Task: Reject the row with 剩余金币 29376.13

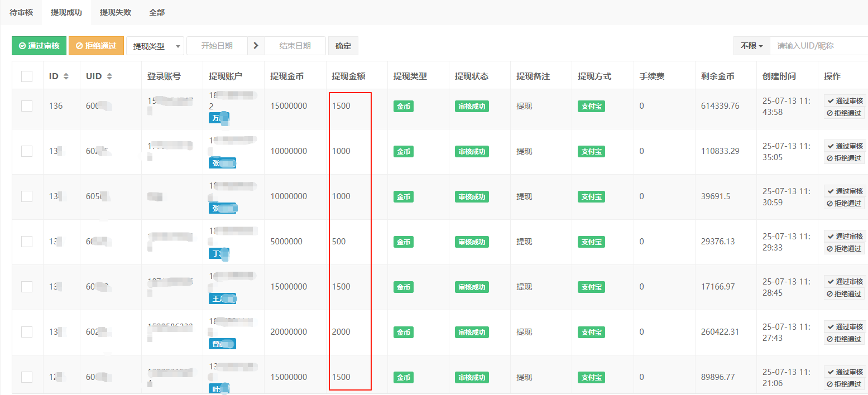Action: click(843, 248)
